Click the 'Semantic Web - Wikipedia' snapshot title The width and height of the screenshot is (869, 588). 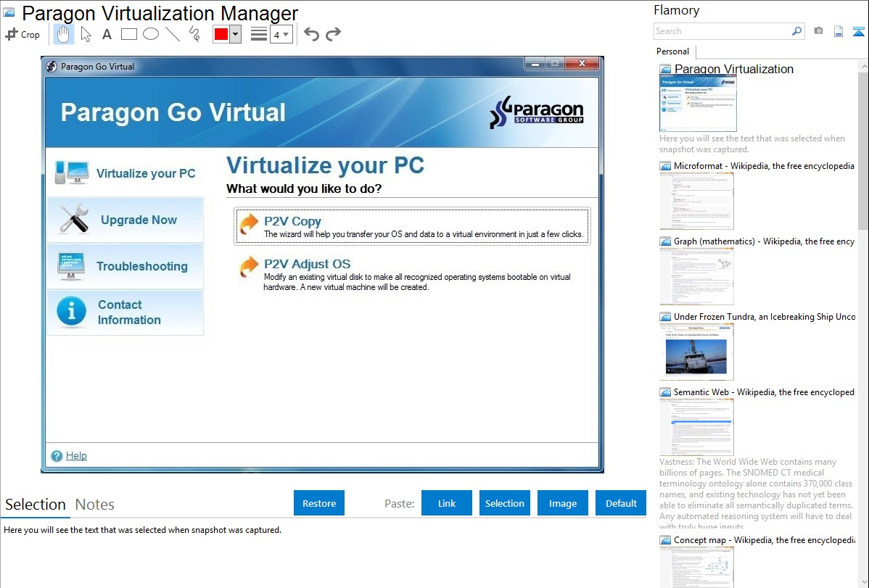pos(764,392)
